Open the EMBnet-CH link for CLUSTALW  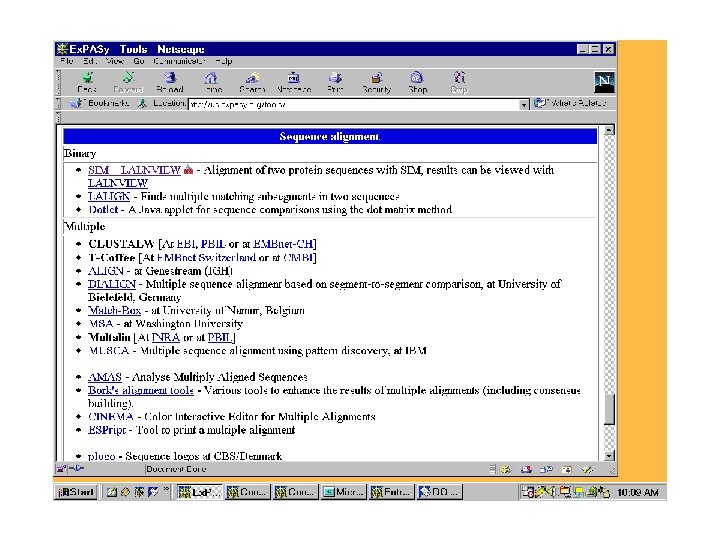(x=282, y=244)
